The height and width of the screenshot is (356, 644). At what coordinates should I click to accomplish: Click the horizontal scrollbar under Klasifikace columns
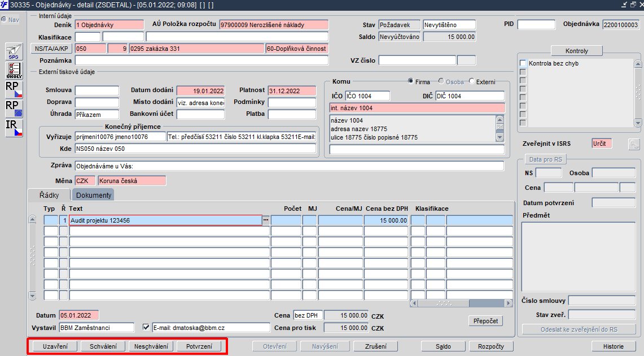[x=461, y=303]
